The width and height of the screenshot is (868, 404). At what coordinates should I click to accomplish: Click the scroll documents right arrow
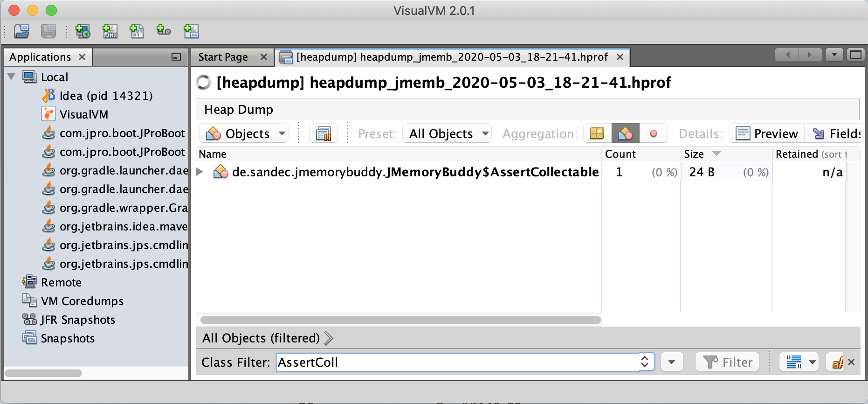[x=810, y=55]
